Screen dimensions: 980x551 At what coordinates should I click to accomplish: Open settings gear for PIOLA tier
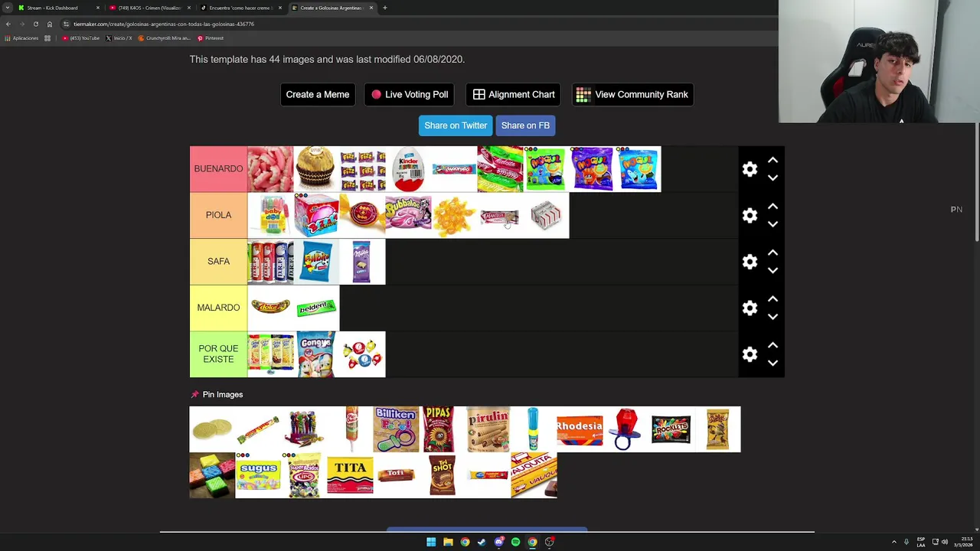[x=750, y=216]
